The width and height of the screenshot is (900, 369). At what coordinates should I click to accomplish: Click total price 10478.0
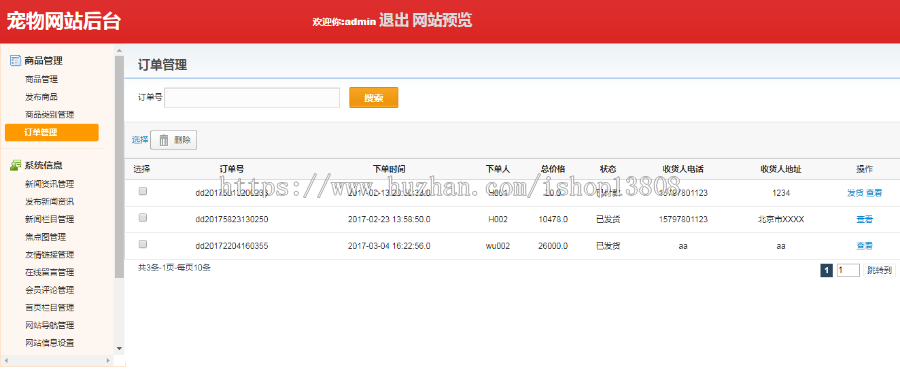coord(553,219)
